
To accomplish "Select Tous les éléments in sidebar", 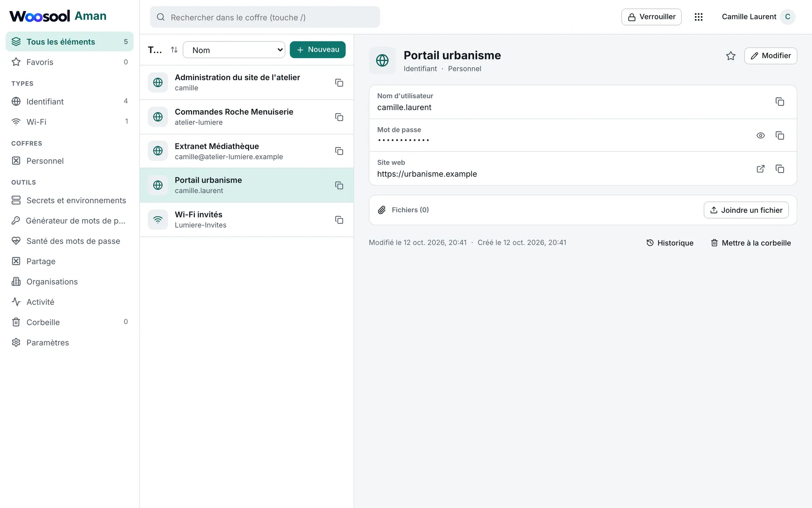I will point(69,41).
